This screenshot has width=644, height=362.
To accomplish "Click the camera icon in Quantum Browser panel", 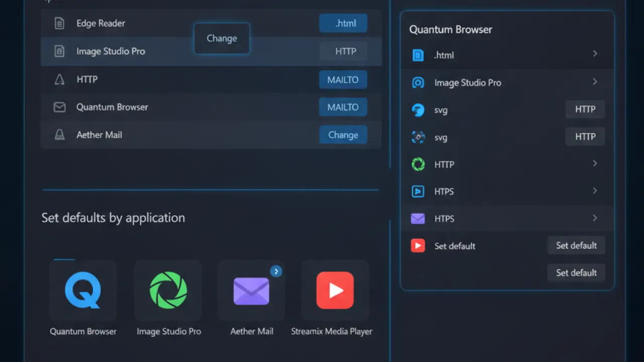I will (x=418, y=82).
